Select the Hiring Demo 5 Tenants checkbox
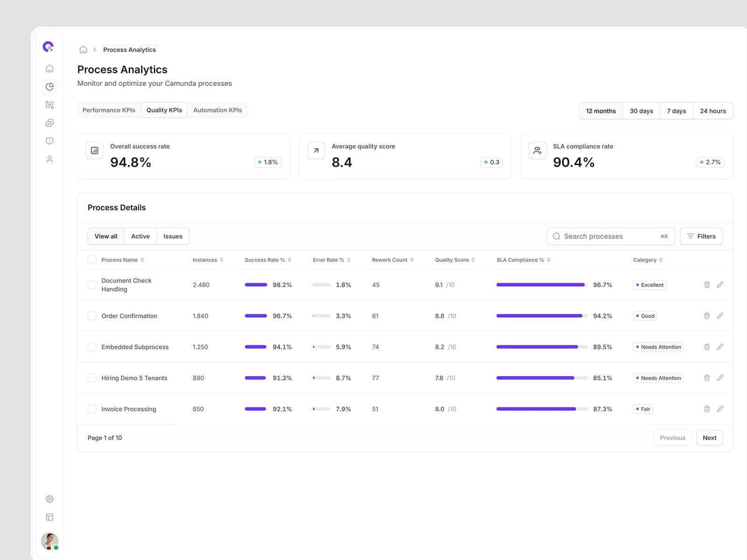 (92, 378)
